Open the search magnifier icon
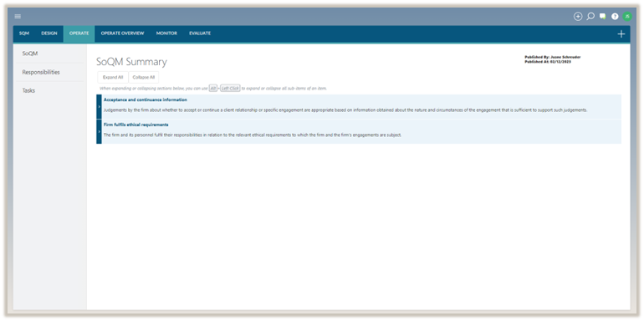This screenshot has width=644, height=321. coord(590,17)
